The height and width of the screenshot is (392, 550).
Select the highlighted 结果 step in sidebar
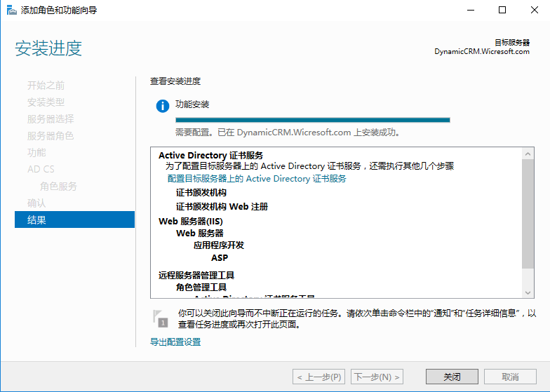[74, 219]
